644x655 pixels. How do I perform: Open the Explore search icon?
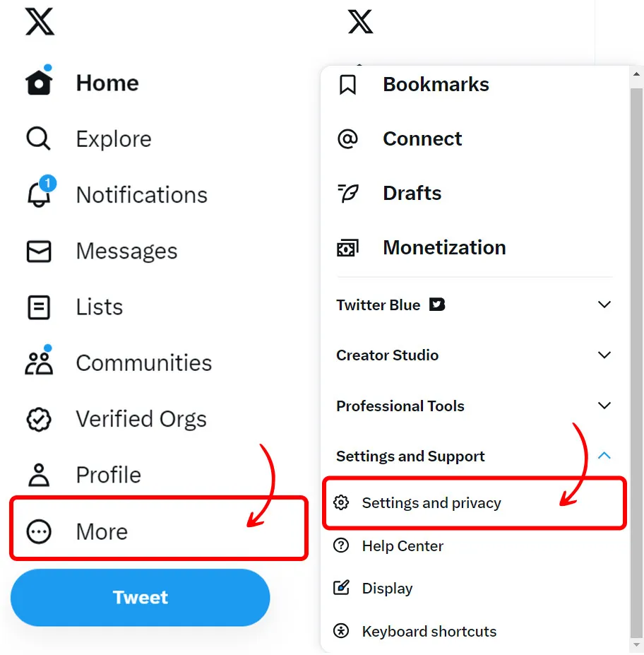pyautogui.click(x=37, y=138)
